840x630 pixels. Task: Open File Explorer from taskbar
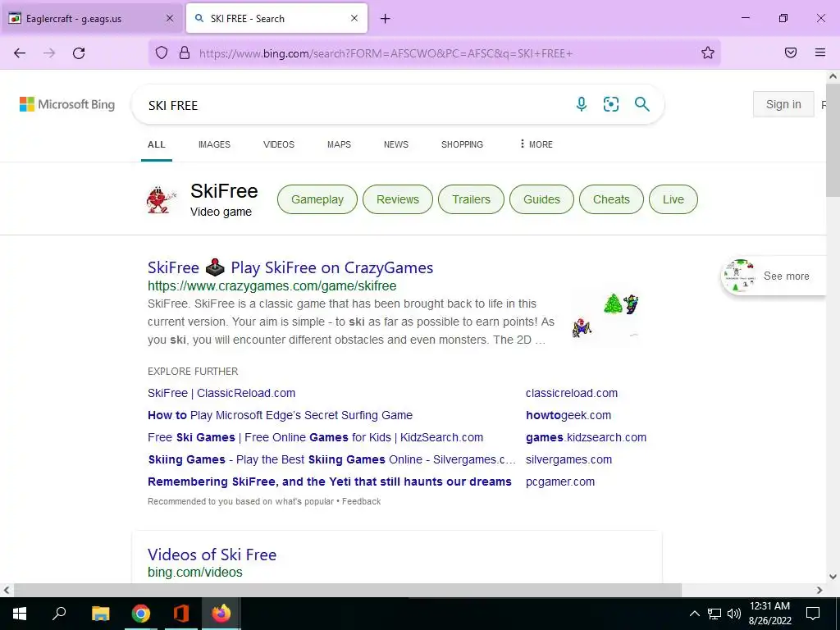tap(100, 614)
